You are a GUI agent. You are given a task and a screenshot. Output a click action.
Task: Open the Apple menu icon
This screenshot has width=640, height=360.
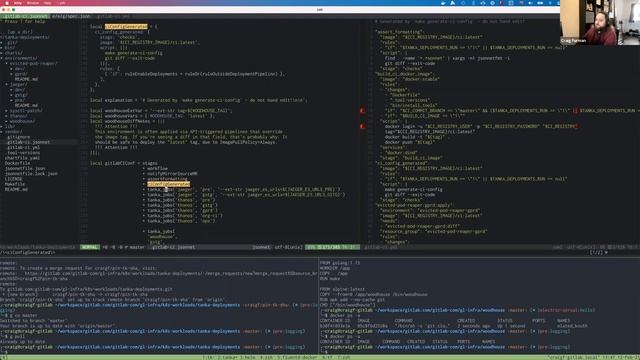[x=7, y=3]
